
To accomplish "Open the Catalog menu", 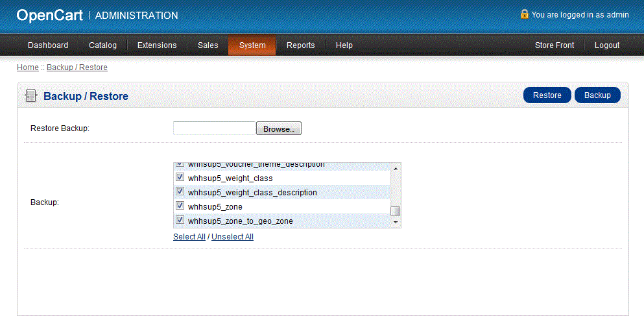I will (x=102, y=45).
